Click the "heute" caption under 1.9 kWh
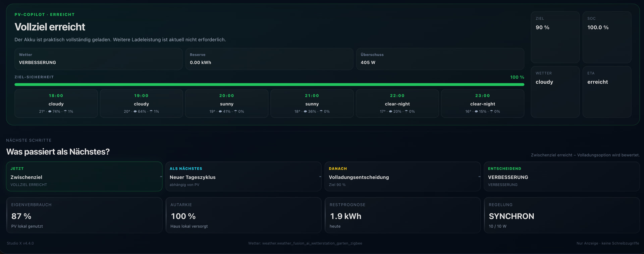Screen dimensions: 644x254 point(335,227)
